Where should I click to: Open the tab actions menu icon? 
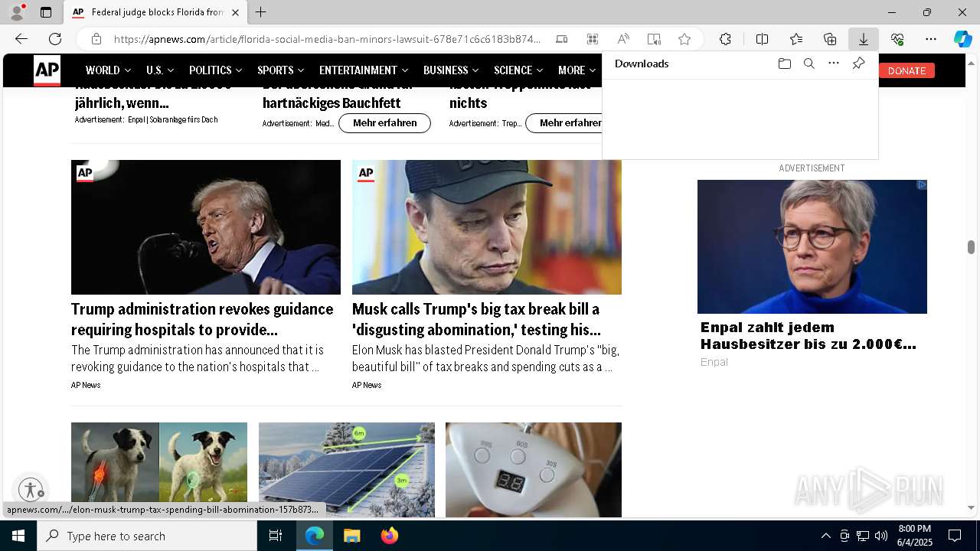(46, 12)
